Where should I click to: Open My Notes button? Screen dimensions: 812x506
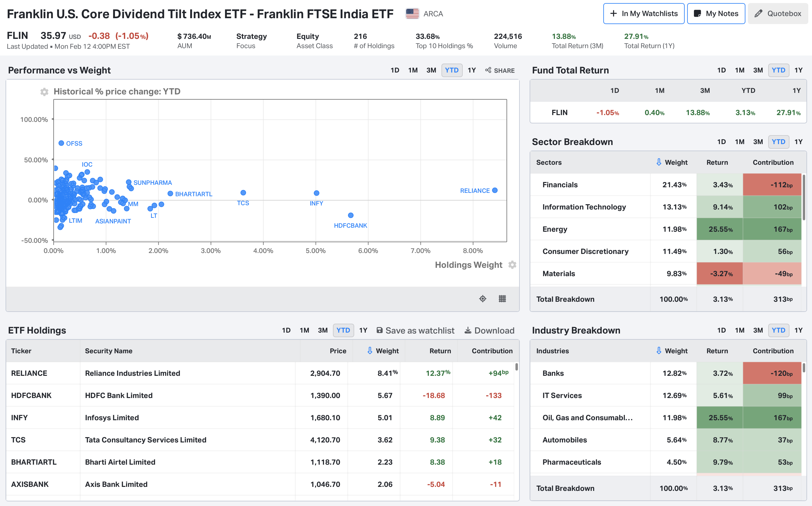[716, 14]
